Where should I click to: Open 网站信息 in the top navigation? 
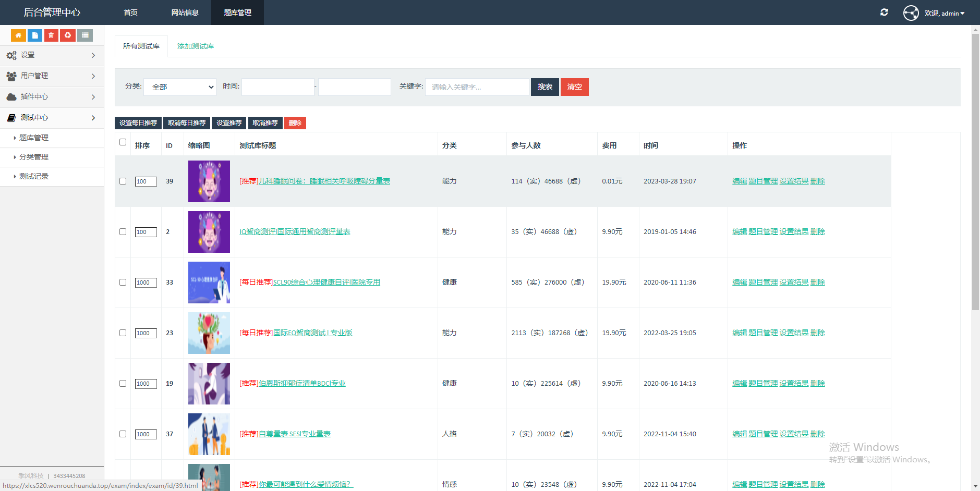pyautogui.click(x=185, y=13)
